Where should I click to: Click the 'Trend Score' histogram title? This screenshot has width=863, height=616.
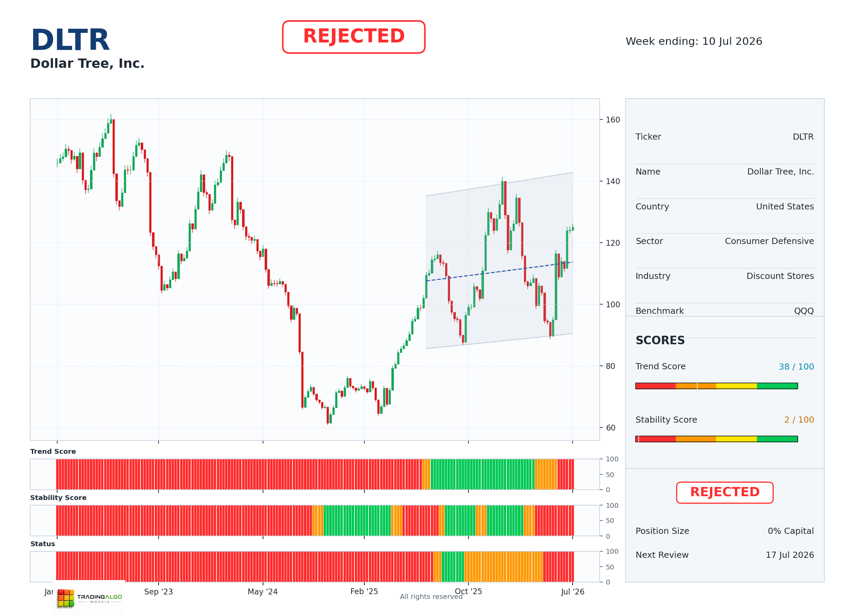53,451
